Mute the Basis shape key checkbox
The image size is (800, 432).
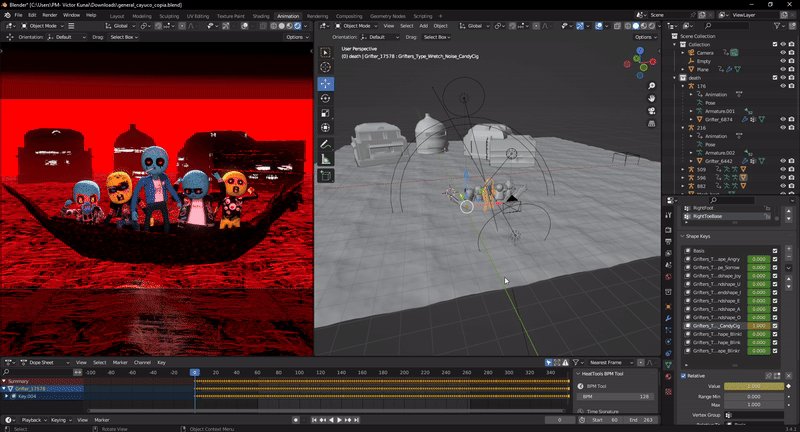[775, 250]
